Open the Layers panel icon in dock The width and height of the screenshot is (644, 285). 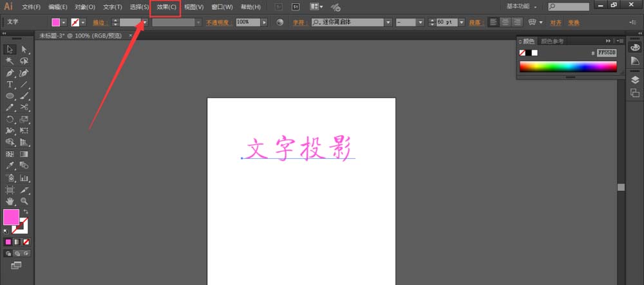635,80
